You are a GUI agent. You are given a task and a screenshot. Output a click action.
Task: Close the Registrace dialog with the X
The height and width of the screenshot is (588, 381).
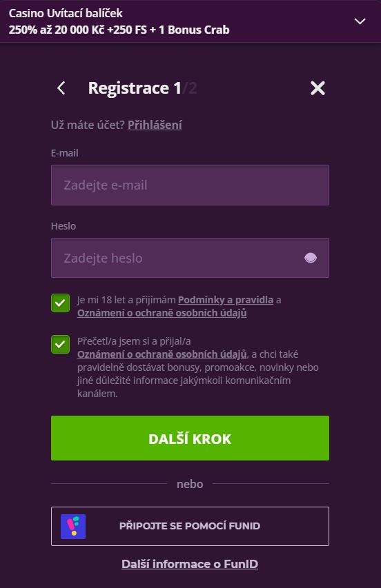(317, 88)
